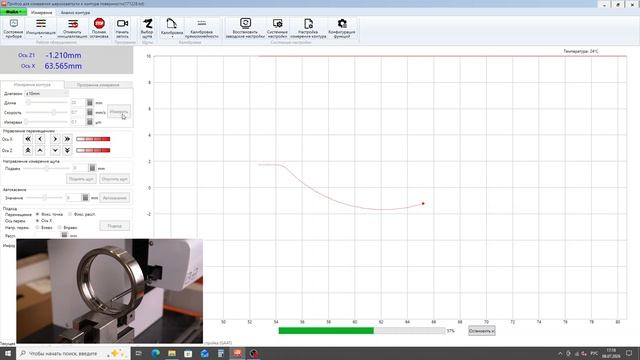Open Microsoft Edge from taskbar
The height and width of the screenshot is (360, 640).
coord(156,353)
